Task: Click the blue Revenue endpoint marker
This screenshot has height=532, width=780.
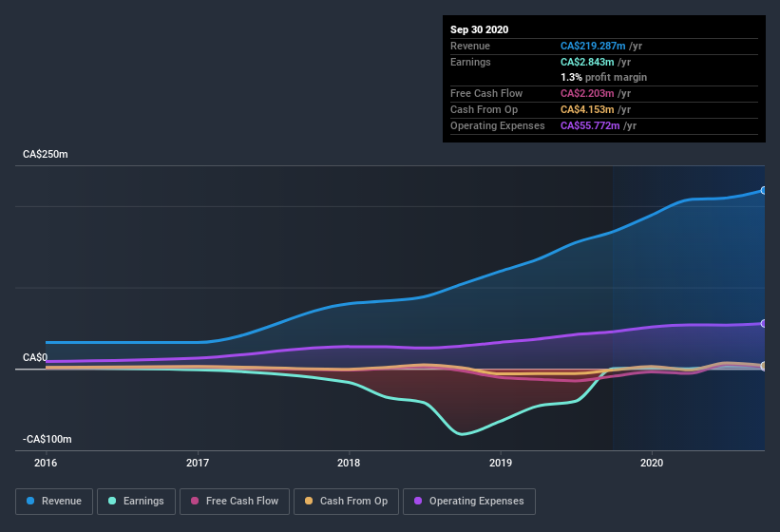Action: coord(764,190)
